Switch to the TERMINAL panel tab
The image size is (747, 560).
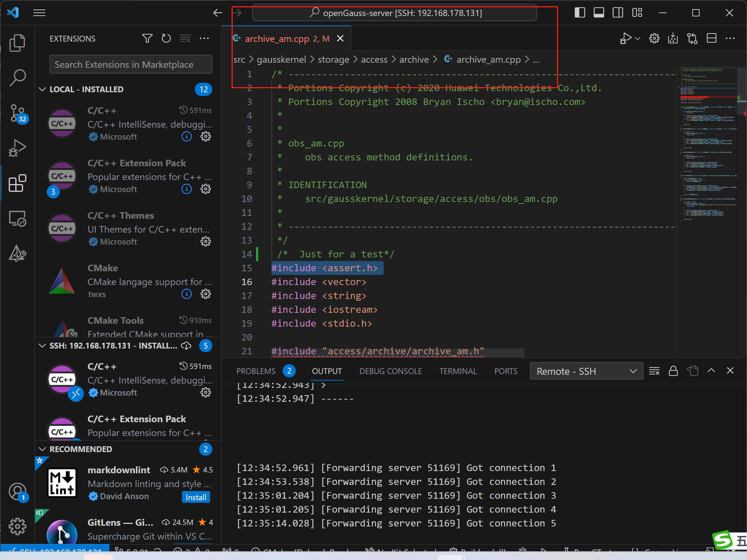pos(458,371)
